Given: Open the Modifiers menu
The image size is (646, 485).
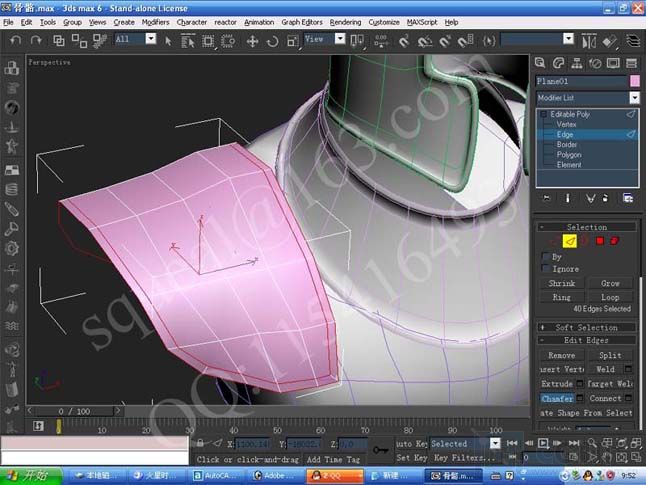Looking at the screenshot, I should pos(155,22).
